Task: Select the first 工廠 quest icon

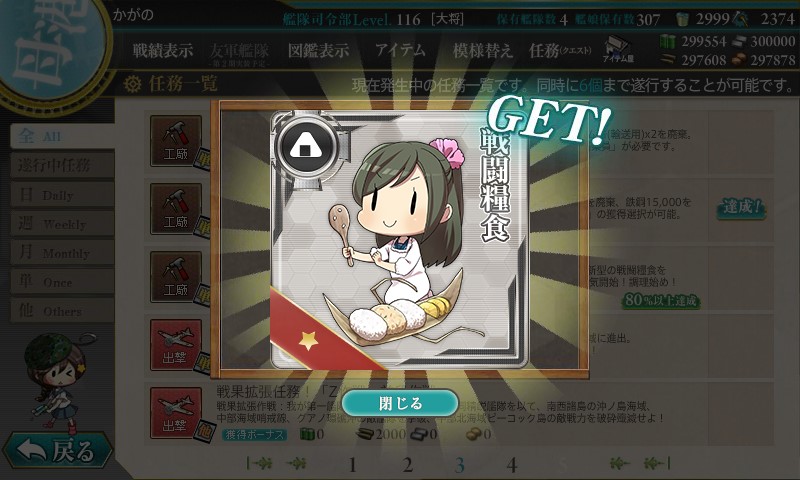Action: [176, 141]
